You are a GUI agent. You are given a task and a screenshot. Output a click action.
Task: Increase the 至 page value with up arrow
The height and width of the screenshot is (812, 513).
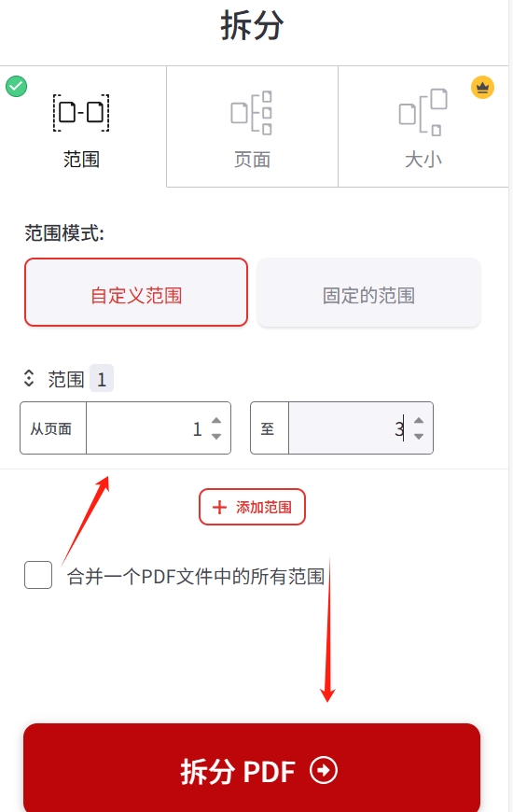point(419,421)
